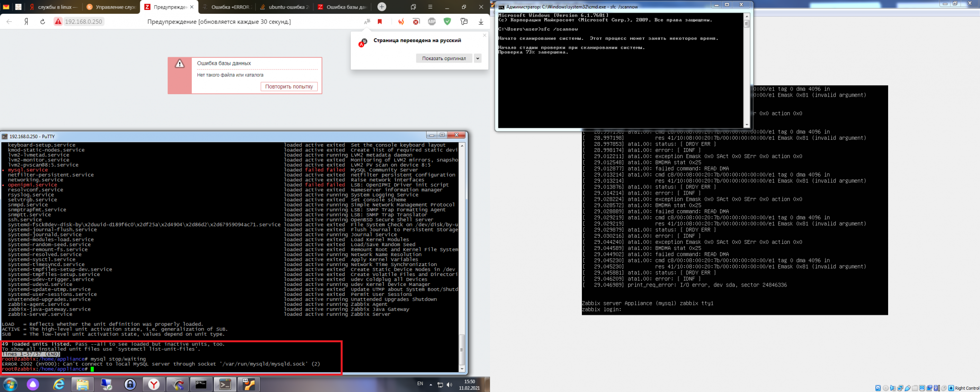
Task: Click the page translate icon in address bar
Action: [367, 22]
